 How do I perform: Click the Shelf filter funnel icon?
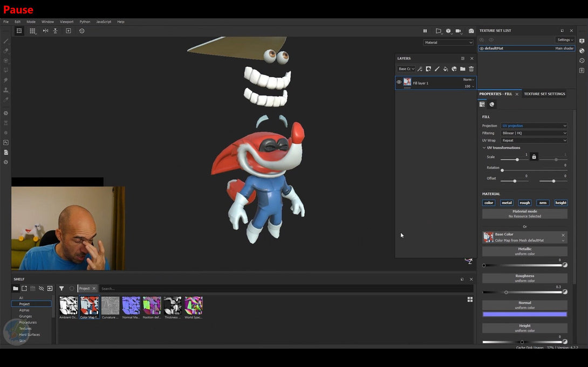(61, 288)
